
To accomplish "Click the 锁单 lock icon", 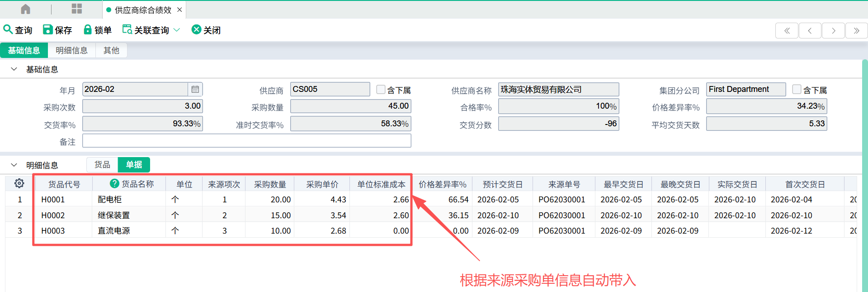I will [88, 29].
